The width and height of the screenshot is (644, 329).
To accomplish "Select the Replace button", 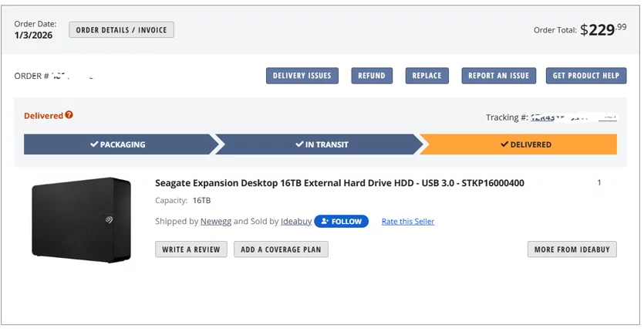I will [x=427, y=76].
